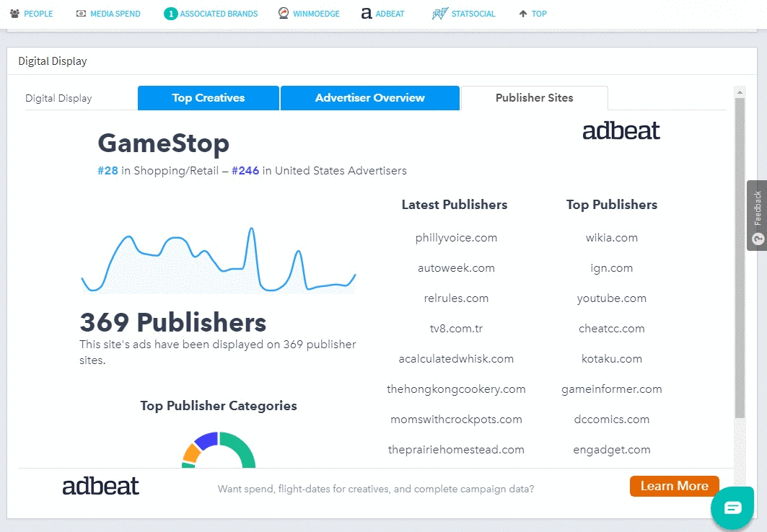Image resolution: width=767 pixels, height=532 pixels.
Task: Click the panel scrollbar up arrow
Action: (x=740, y=92)
